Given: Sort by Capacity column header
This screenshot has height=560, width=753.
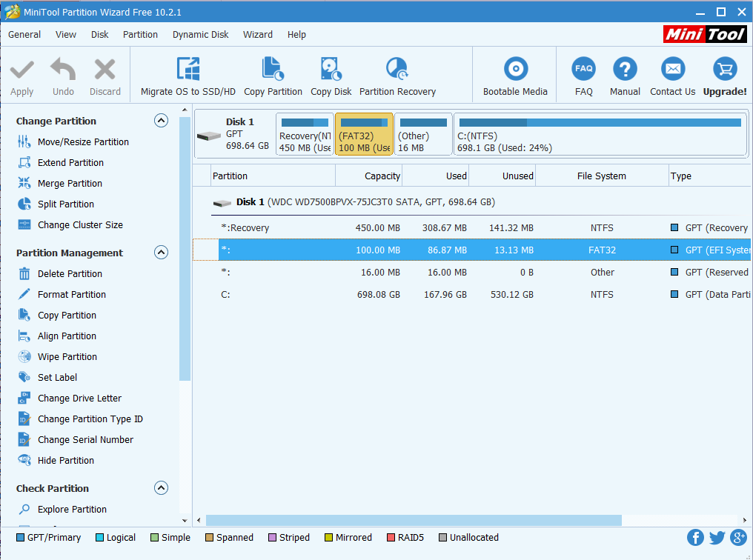Looking at the screenshot, I should [368, 176].
